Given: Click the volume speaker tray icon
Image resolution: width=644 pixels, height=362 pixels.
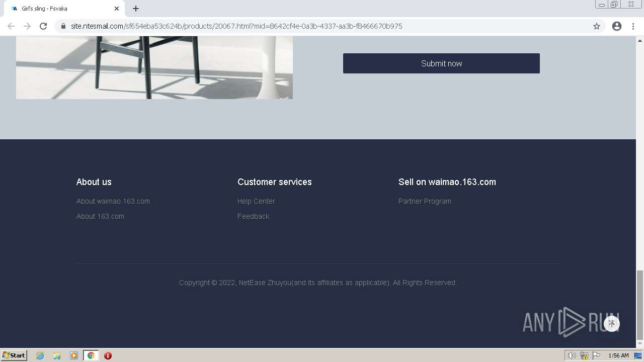Looking at the screenshot, I should click(572, 355).
